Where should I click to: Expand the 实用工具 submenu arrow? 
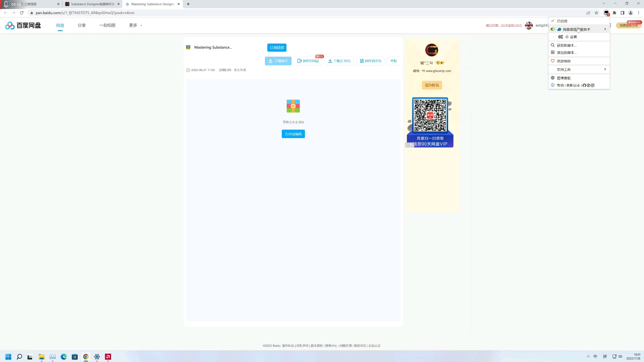[605, 69]
